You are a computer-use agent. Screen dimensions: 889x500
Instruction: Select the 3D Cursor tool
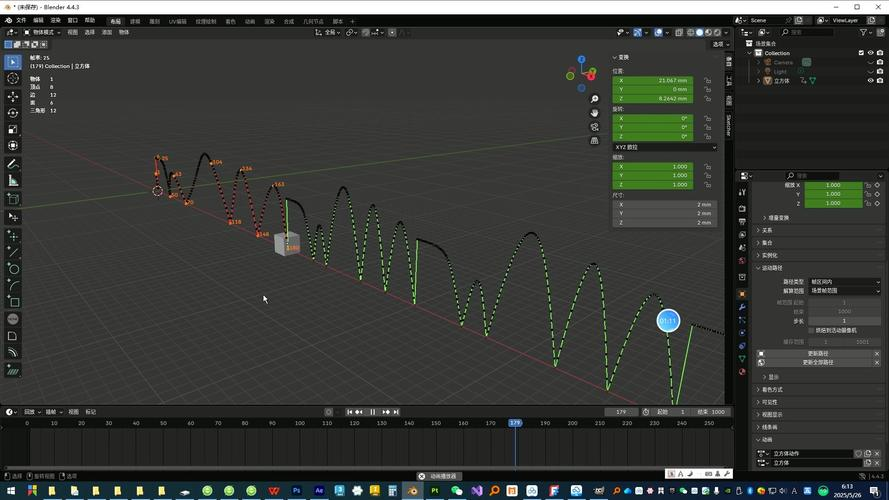(x=12, y=79)
